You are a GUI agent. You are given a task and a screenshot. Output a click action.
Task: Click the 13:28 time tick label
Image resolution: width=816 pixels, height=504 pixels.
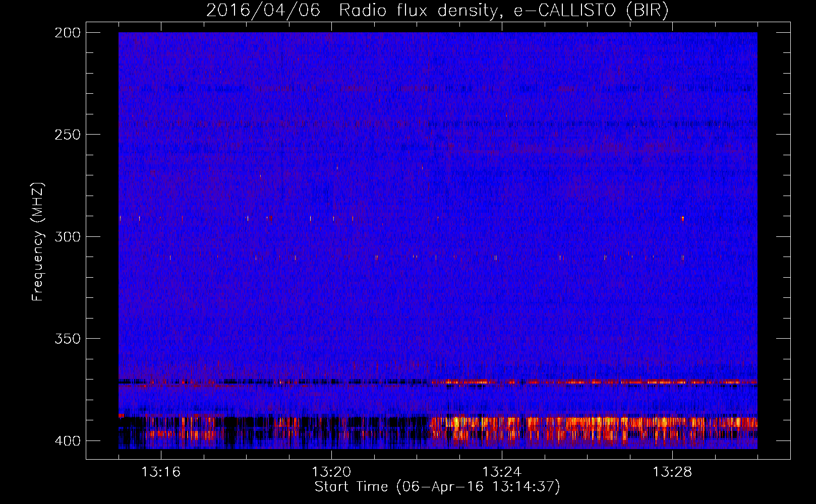672,472
